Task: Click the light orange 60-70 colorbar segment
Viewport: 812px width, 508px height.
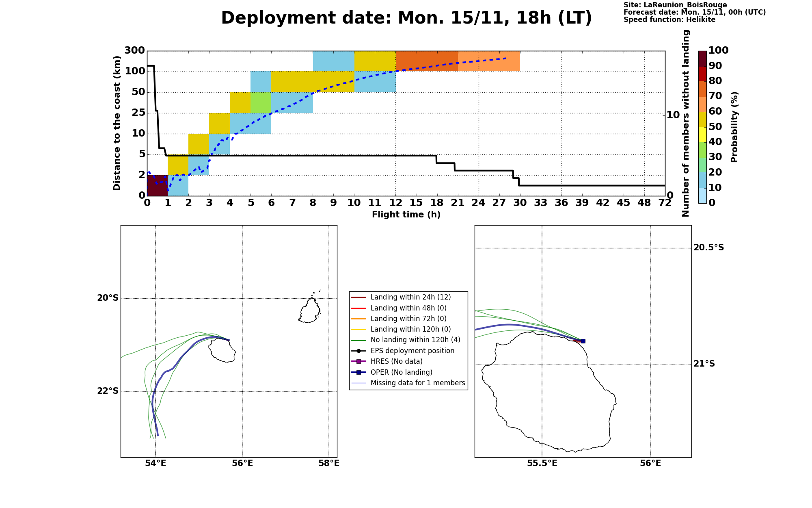Action: (x=702, y=104)
